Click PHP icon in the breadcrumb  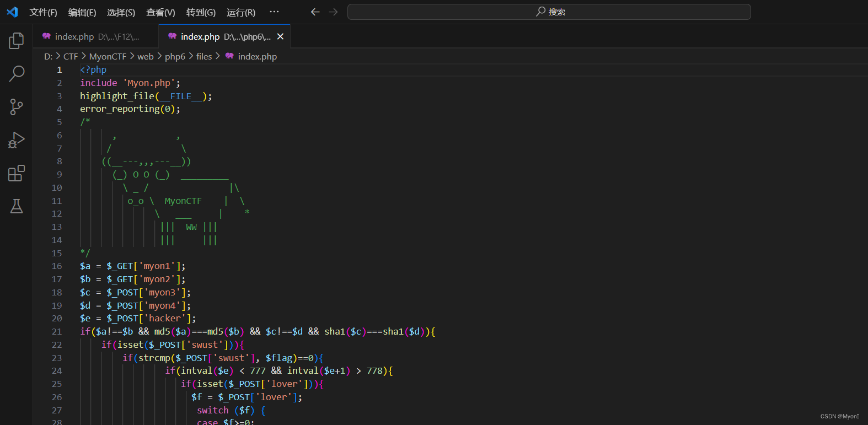pos(229,56)
